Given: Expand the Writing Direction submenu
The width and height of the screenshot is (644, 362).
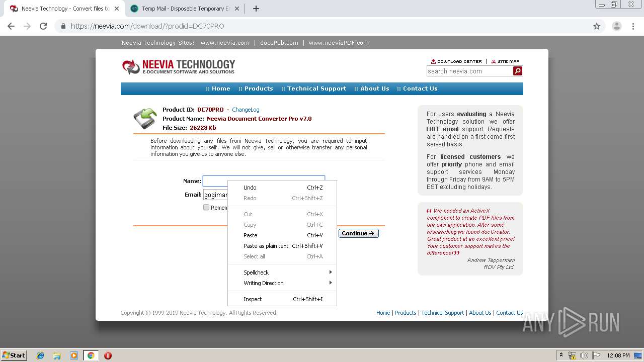Looking at the screenshot, I should 282,283.
